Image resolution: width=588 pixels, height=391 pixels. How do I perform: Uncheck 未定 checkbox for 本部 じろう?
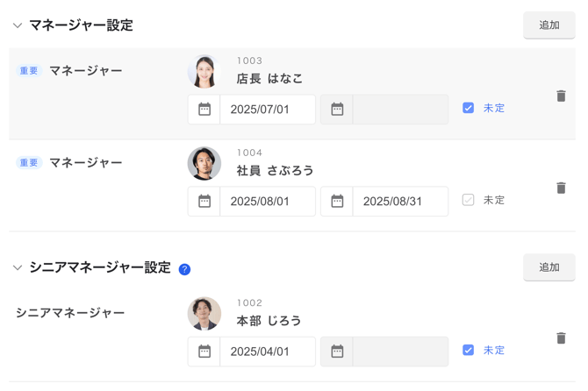point(468,350)
